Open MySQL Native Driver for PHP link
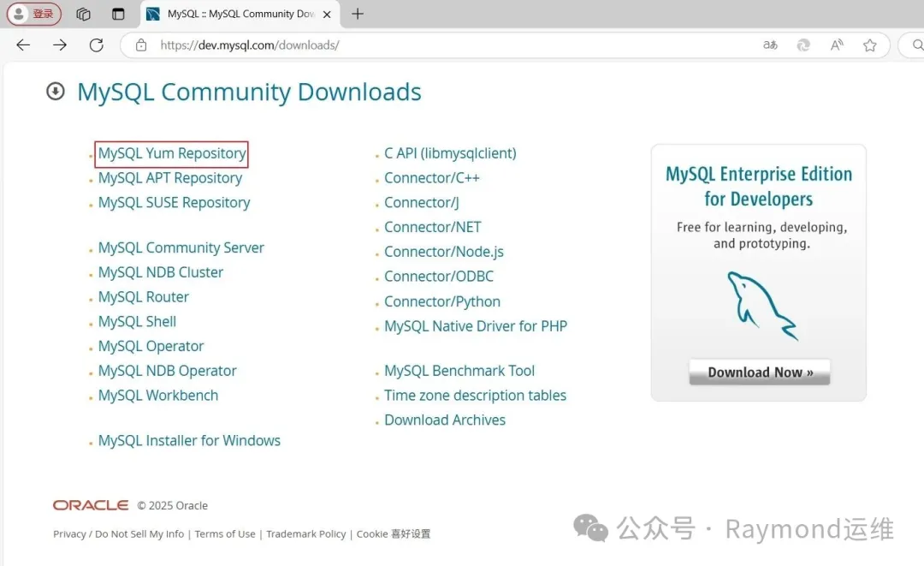The width and height of the screenshot is (924, 566). pyautogui.click(x=476, y=326)
